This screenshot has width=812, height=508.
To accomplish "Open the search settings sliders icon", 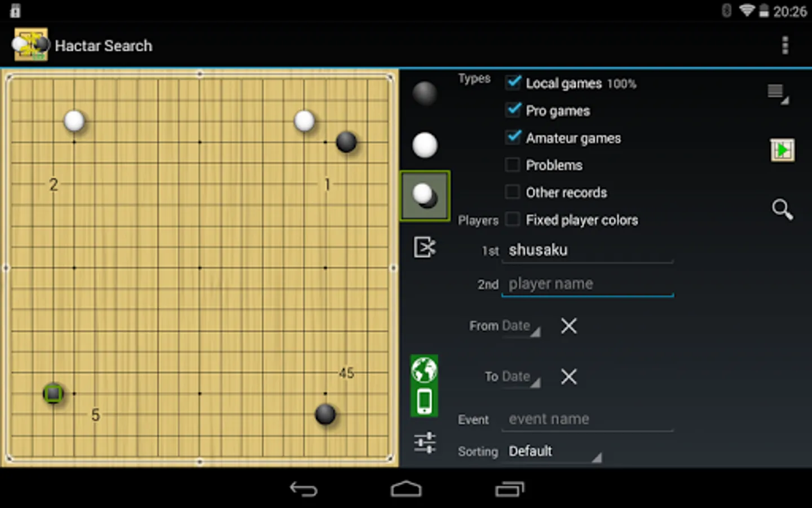I will [x=425, y=443].
